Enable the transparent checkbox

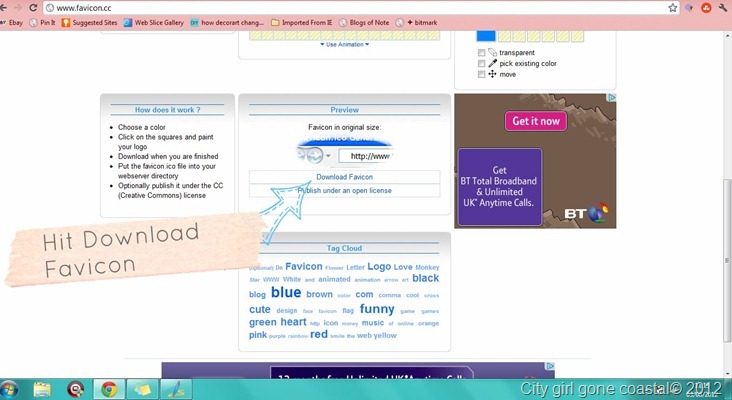click(481, 53)
